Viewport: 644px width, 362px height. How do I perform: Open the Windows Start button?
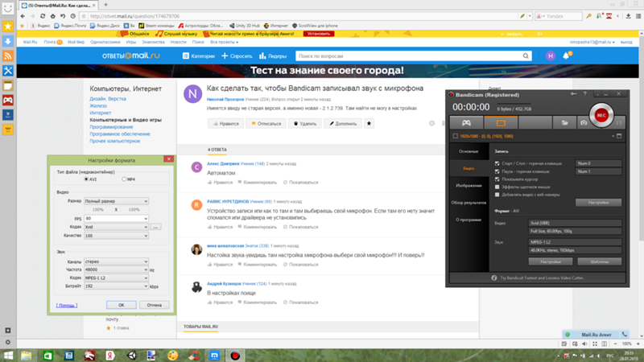click(x=8, y=356)
